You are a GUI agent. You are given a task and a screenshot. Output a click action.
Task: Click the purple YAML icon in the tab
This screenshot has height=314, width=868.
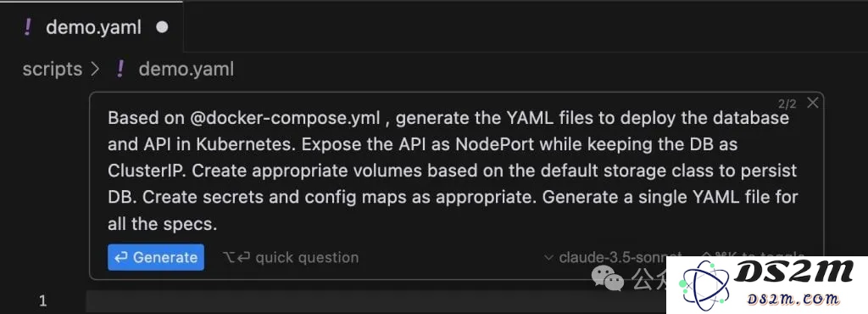(x=28, y=27)
